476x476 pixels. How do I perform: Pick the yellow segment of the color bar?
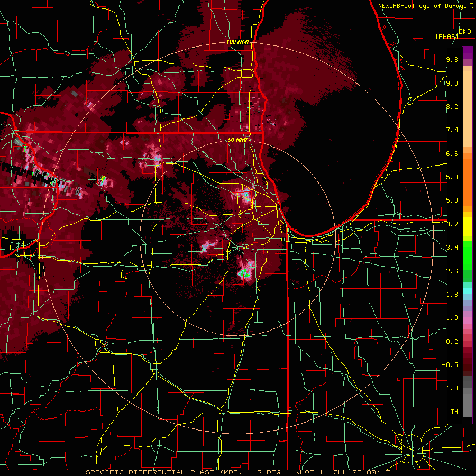tap(467, 226)
